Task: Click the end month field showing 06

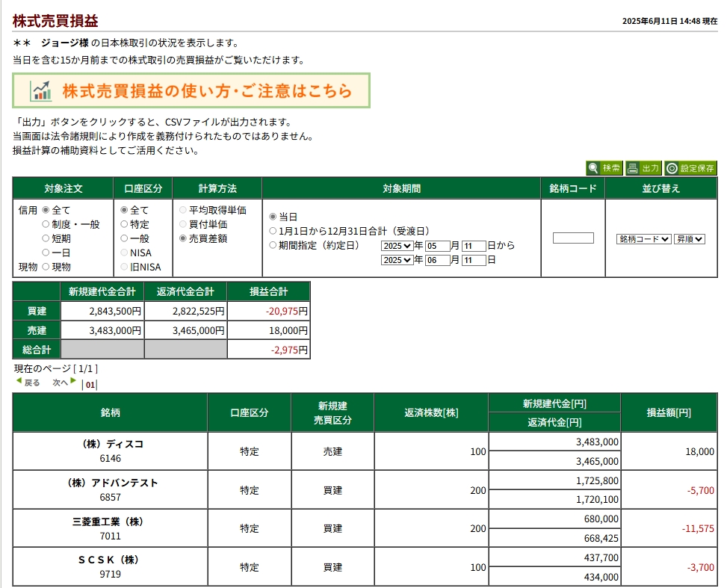Action: (437, 260)
